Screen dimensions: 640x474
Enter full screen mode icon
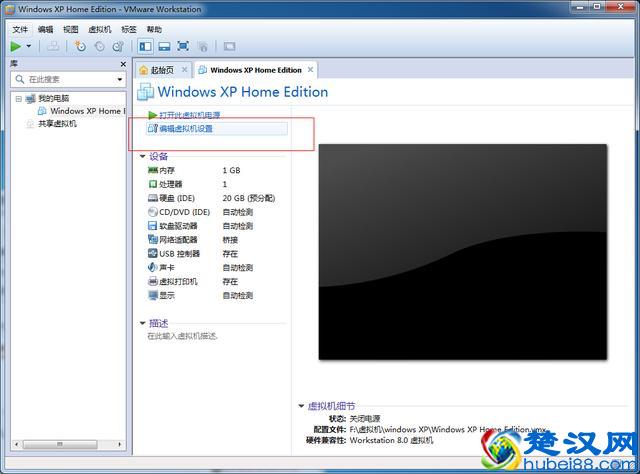pos(183,46)
